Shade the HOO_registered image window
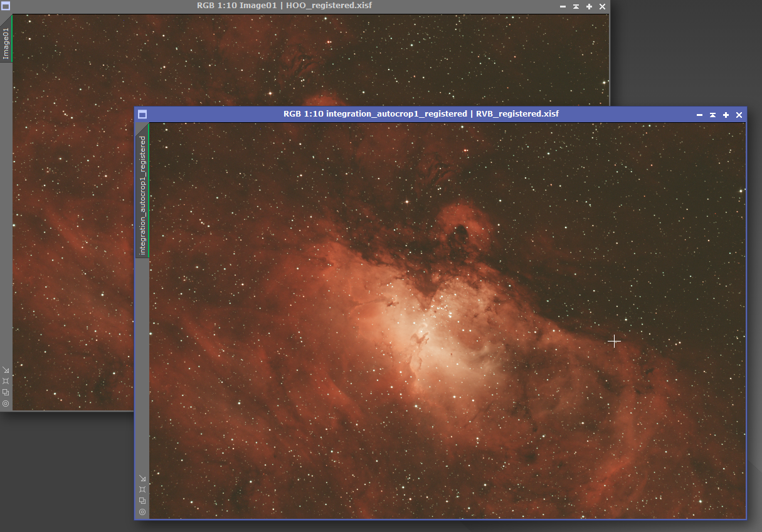This screenshot has width=762, height=532. point(576,6)
